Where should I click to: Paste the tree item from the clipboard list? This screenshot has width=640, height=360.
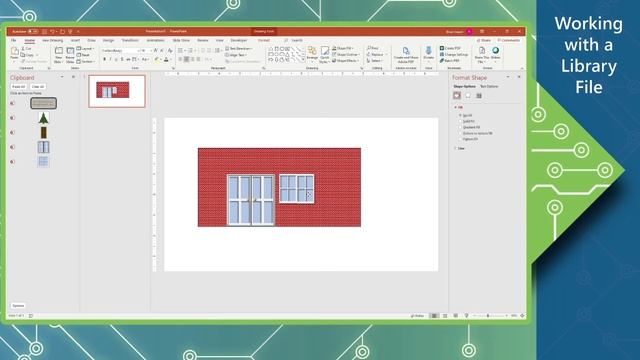point(43,118)
